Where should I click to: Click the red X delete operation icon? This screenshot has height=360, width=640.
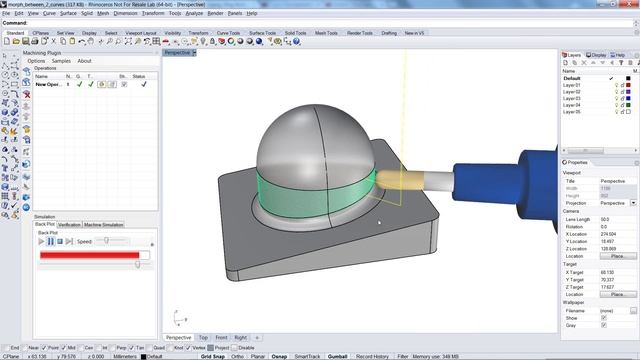(27, 95)
